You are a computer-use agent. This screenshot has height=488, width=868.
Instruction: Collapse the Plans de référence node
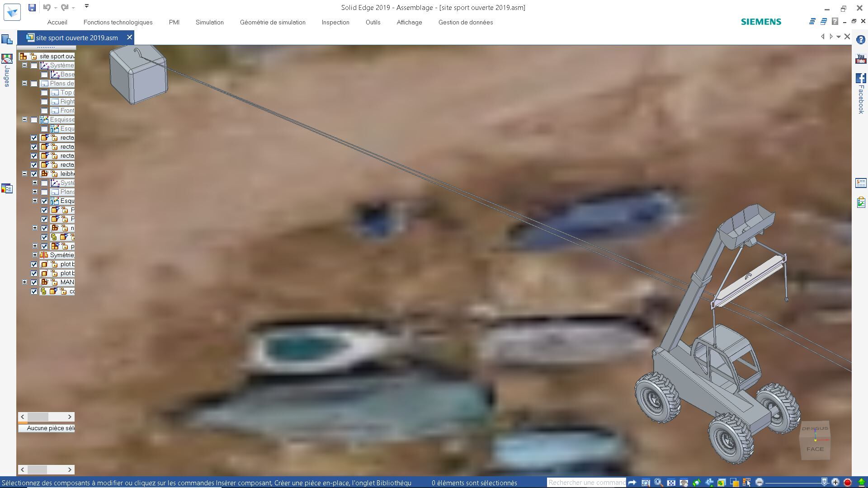coord(25,83)
